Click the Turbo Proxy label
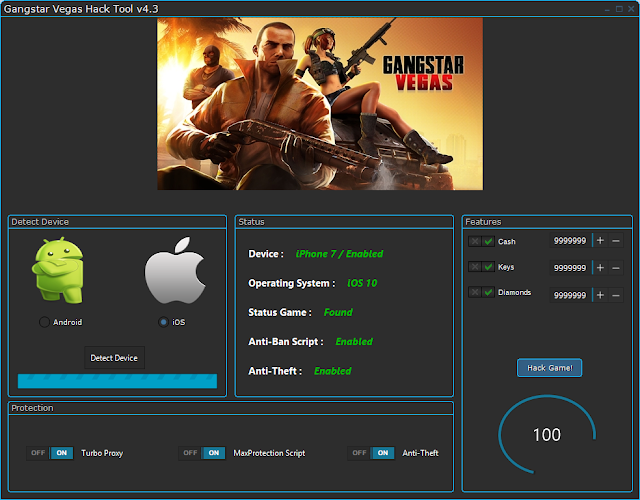This screenshot has height=500, width=640. click(x=102, y=453)
